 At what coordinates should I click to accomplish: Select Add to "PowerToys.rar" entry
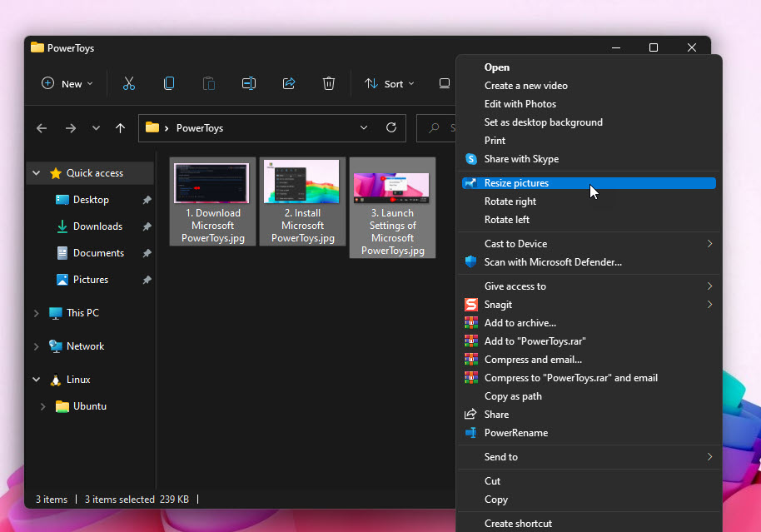(x=589, y=341)
